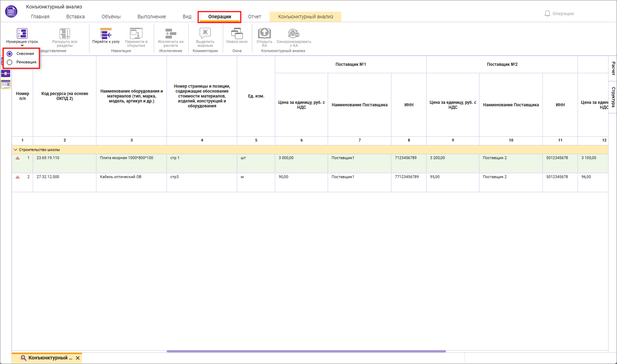Switch to the Выполнение tab
The width and height of the screenshot is (617, 364).
(152, 17)
